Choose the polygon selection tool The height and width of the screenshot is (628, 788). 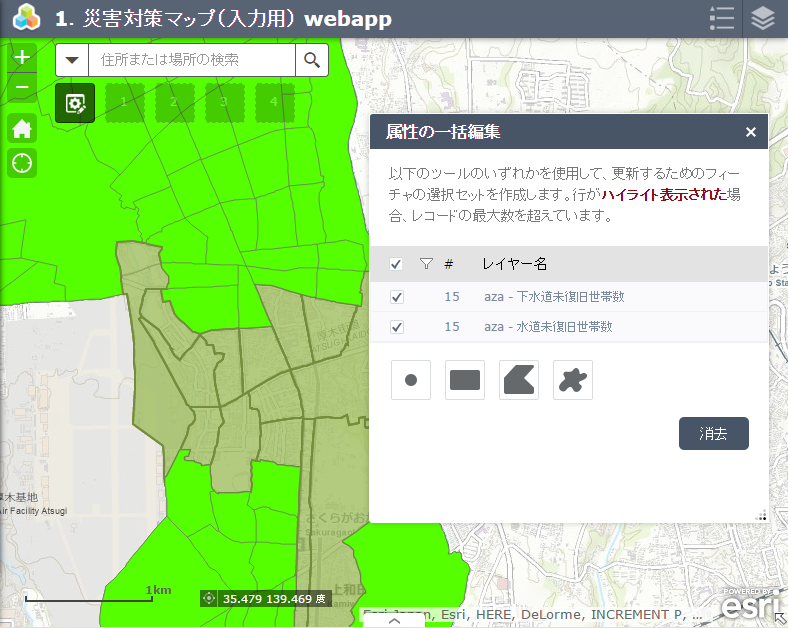click(519, 380)
